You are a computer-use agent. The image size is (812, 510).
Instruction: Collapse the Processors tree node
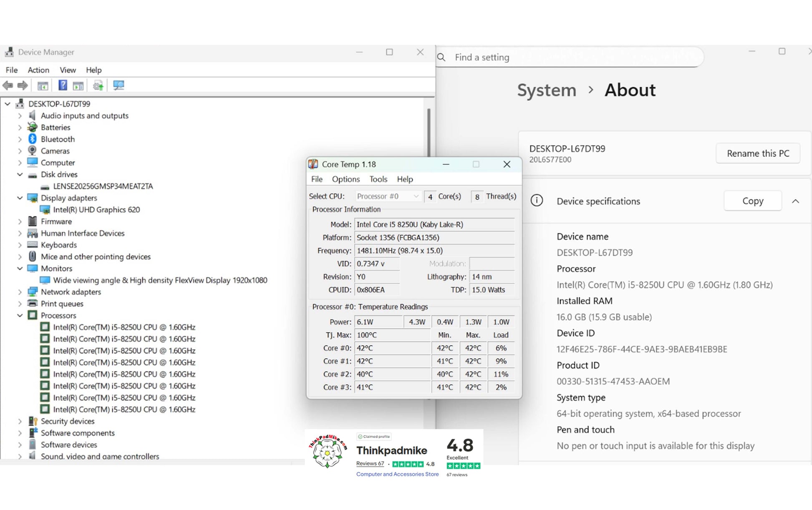point(20,316)
